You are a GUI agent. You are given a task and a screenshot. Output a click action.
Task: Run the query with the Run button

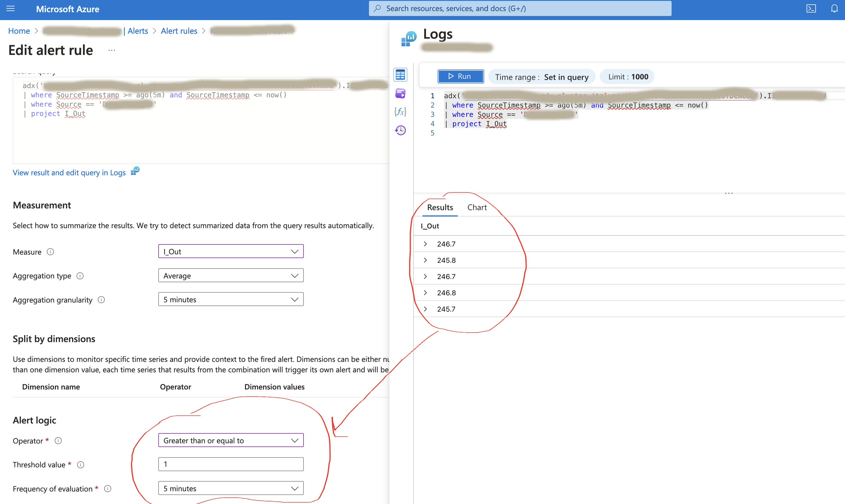pyautogui.click(x=461, y=76)
